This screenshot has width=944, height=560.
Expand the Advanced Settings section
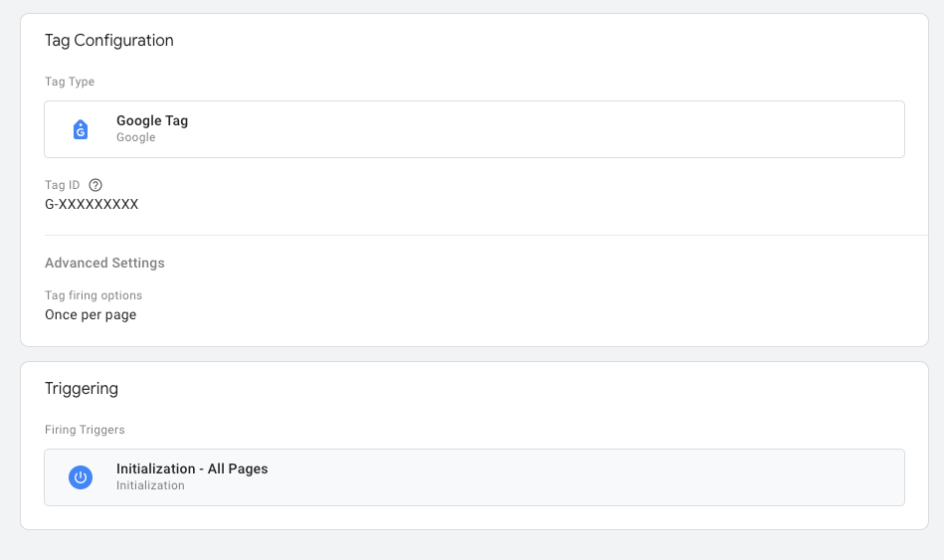tap(104, 263)
